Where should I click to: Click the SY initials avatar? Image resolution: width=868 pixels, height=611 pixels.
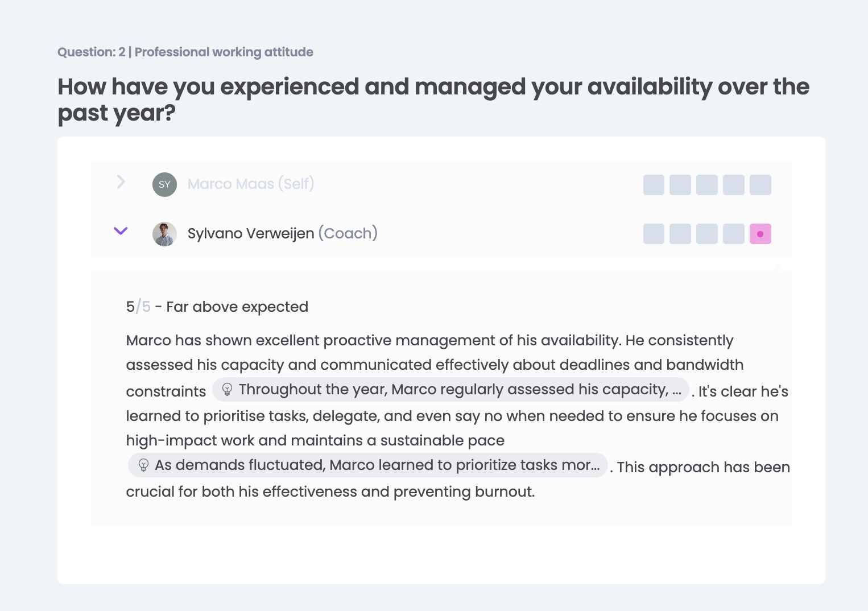coord(164,184)
